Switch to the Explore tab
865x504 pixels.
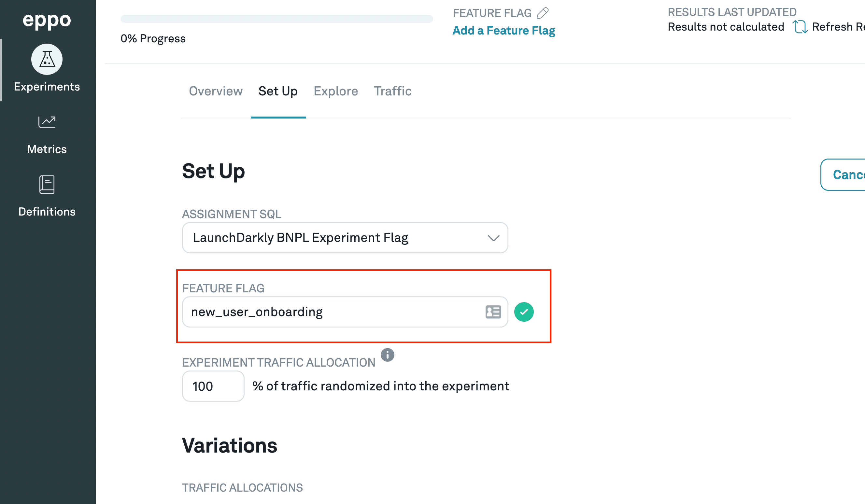pos(336,91)
